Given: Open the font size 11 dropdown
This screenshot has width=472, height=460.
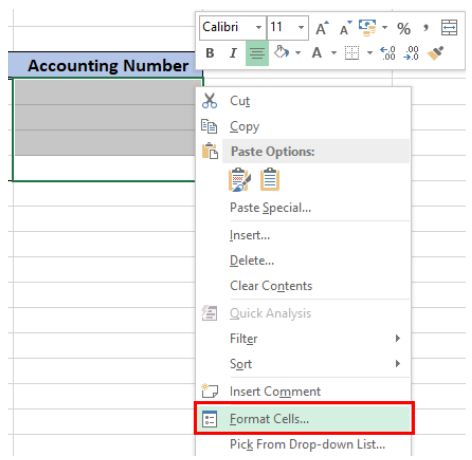Looking at the screenshot, I should pyautogui.click(x=301, y=28).
